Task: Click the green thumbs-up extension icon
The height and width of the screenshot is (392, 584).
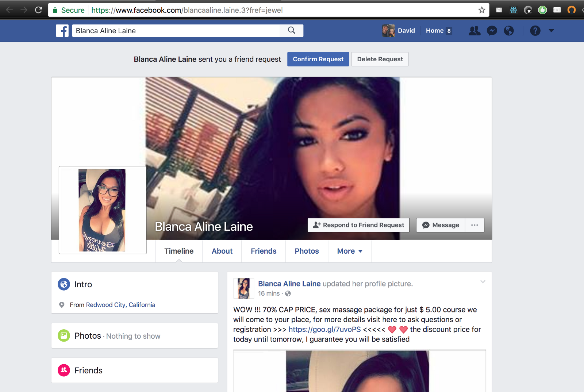Action: [x=543, y=10]
